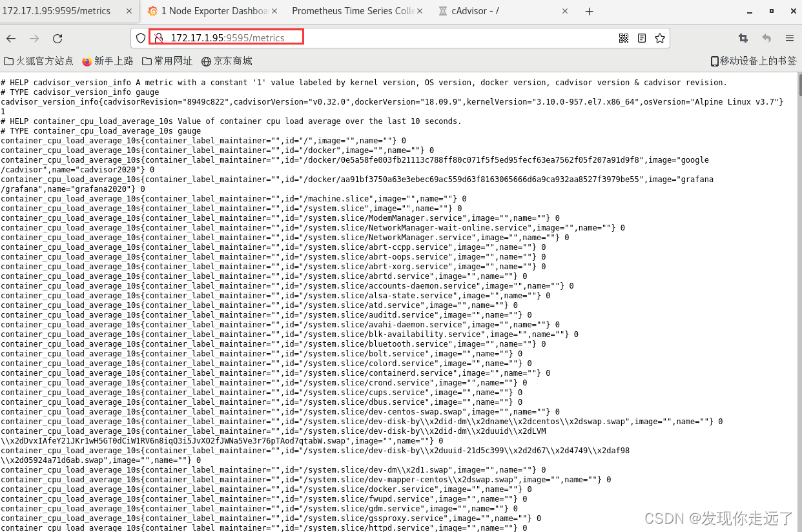Open the QR code generator icon
The width and height of the screenshot is (802, 532).
pos(624,38)
